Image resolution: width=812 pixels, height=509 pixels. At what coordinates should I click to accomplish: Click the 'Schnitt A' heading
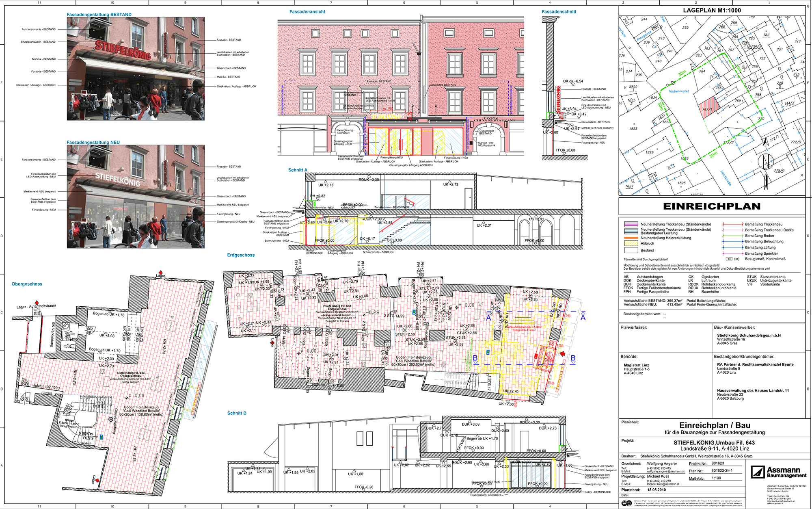pos(298,170)
